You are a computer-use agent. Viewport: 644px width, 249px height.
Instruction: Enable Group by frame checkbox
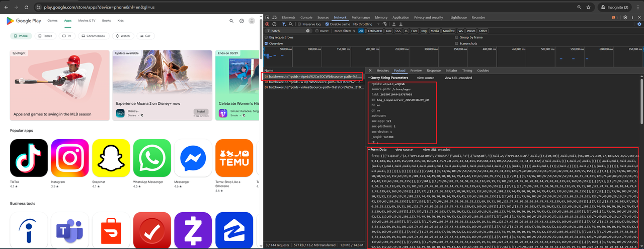(457, 37)
